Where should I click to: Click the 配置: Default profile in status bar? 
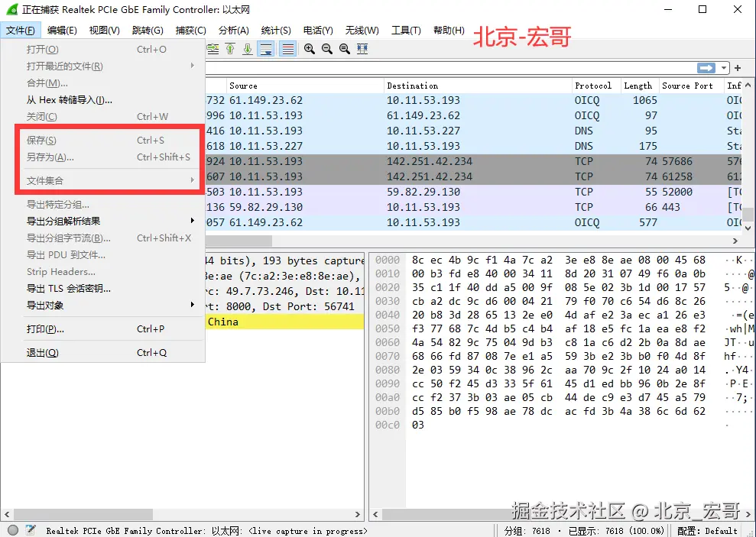[x=707, y=531]
